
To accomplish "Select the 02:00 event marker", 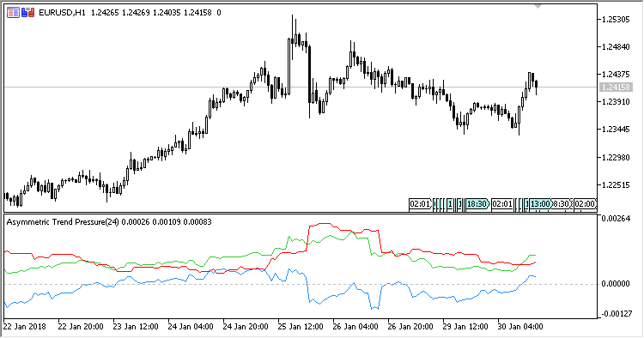I will [x=585, y=204].
